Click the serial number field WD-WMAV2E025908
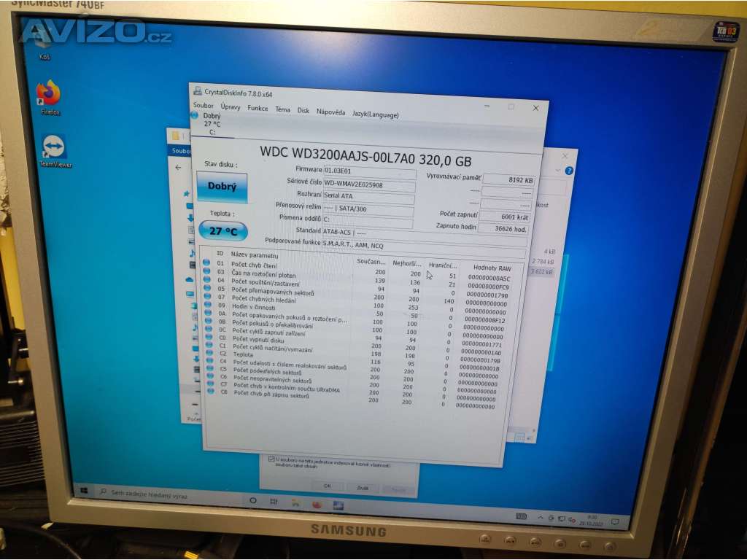Viewport: 747px width, 560px height. 369,185
